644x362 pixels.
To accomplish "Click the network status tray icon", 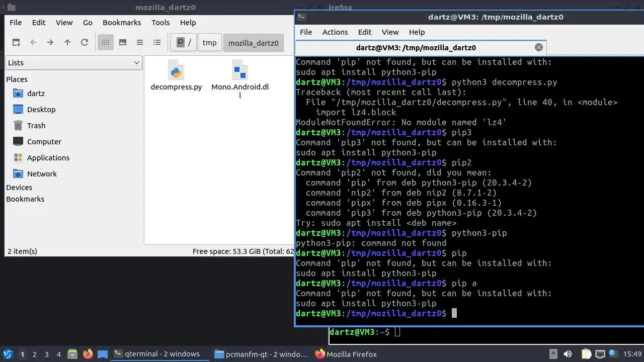I will click(600, 354).
